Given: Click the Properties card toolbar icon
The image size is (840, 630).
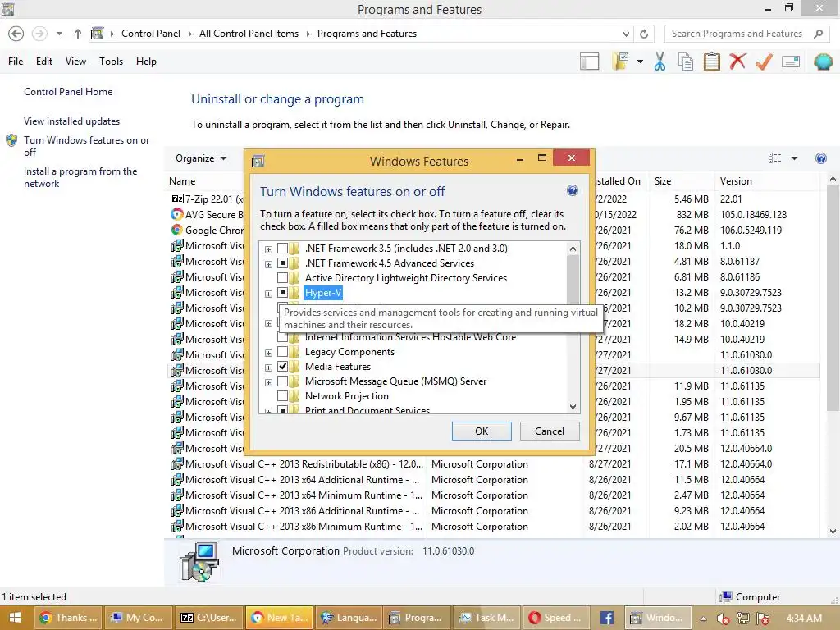Looking at the screenshot, I should [791, 62].
